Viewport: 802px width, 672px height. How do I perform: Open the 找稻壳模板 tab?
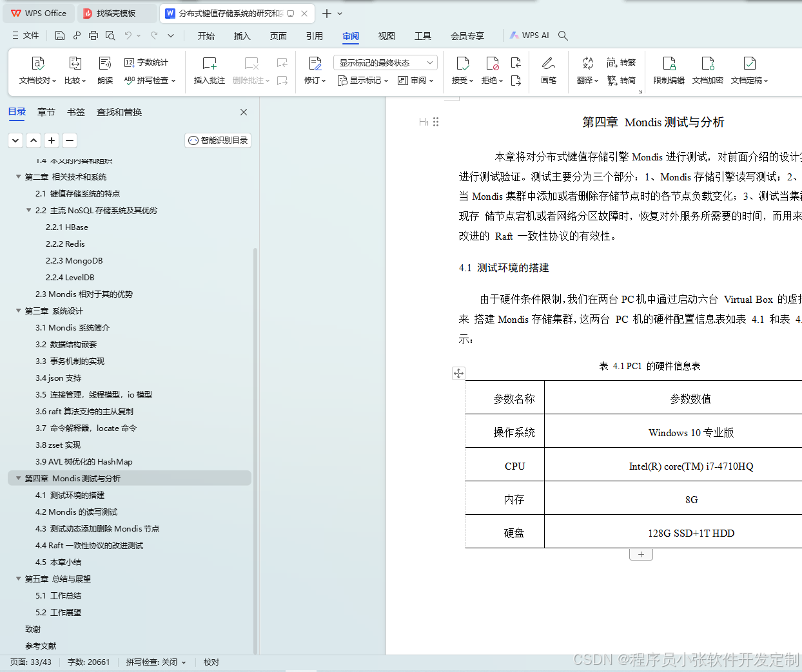pyautogui.click(x=117, y=13)
